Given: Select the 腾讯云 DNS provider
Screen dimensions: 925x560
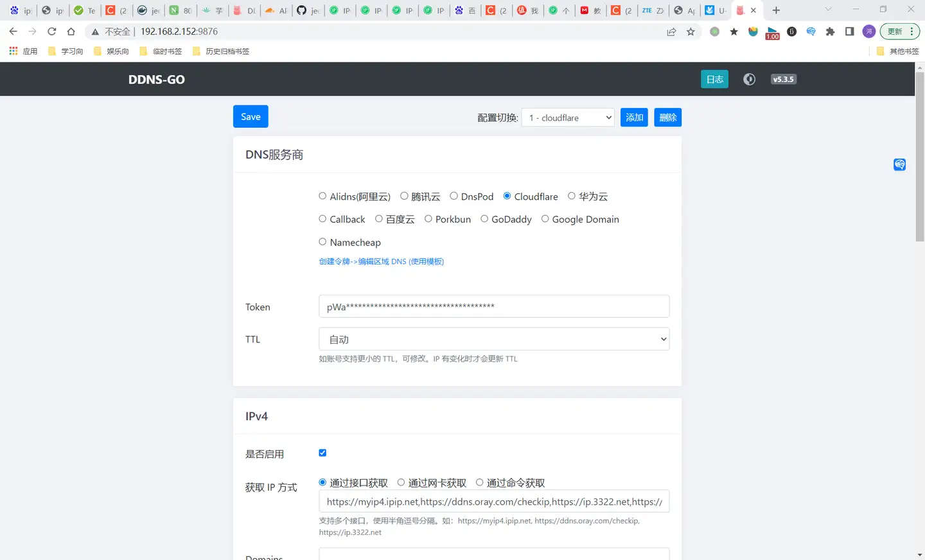Looking at the screenshot, I should coord(404,196).
